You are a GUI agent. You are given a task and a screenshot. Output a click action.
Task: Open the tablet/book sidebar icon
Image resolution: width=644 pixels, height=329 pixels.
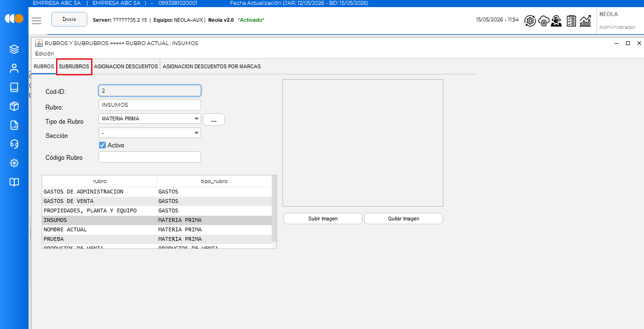pyautogui.click(x=14, y=87)
